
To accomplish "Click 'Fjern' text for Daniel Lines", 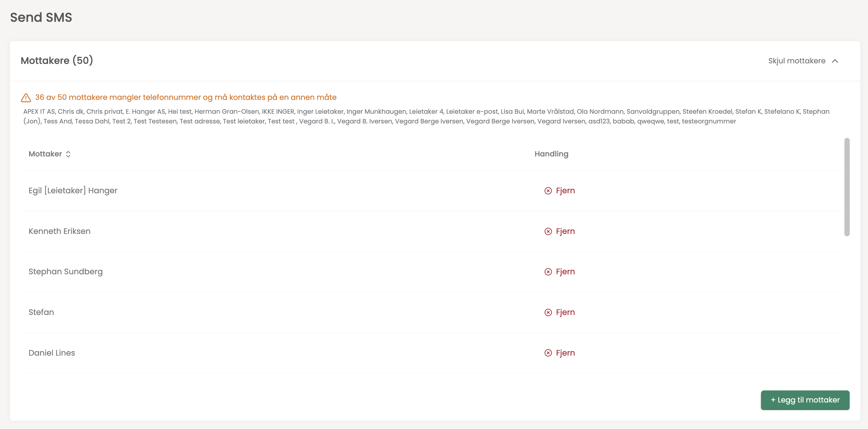I will click(x=565, y=353).
